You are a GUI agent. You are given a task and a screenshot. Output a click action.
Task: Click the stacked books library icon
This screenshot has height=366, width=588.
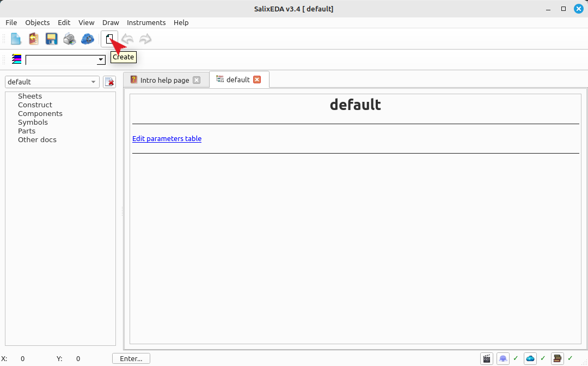558,359
